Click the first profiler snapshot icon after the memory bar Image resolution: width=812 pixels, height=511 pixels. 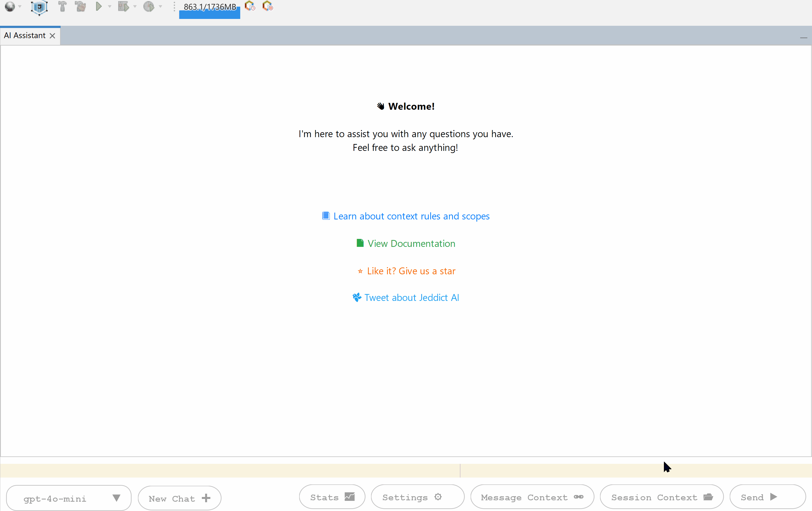250,6
